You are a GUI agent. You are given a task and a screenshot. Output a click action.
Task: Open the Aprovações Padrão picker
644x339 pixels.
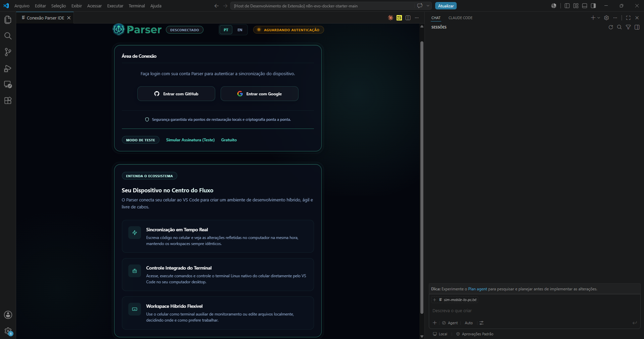click(x=475, y=334)
